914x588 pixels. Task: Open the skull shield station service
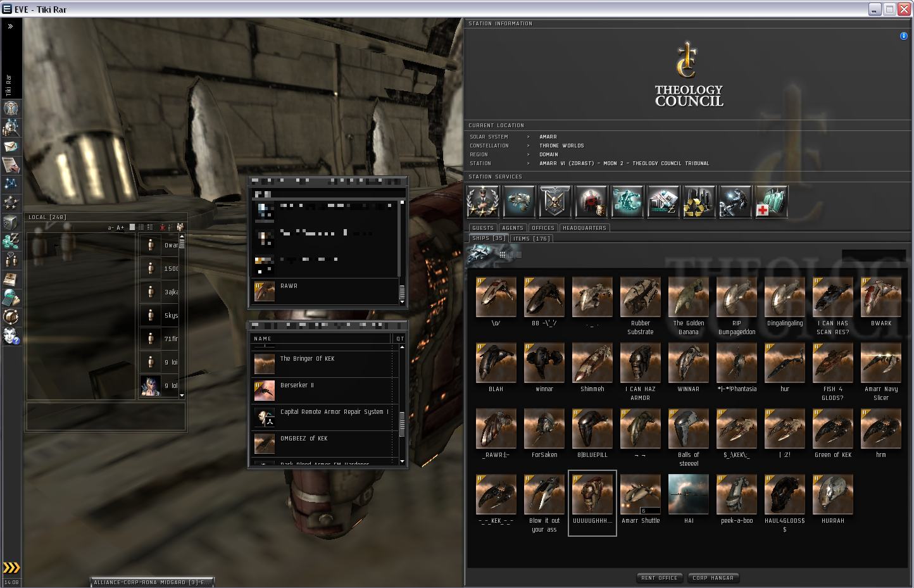tap(555, 202)
